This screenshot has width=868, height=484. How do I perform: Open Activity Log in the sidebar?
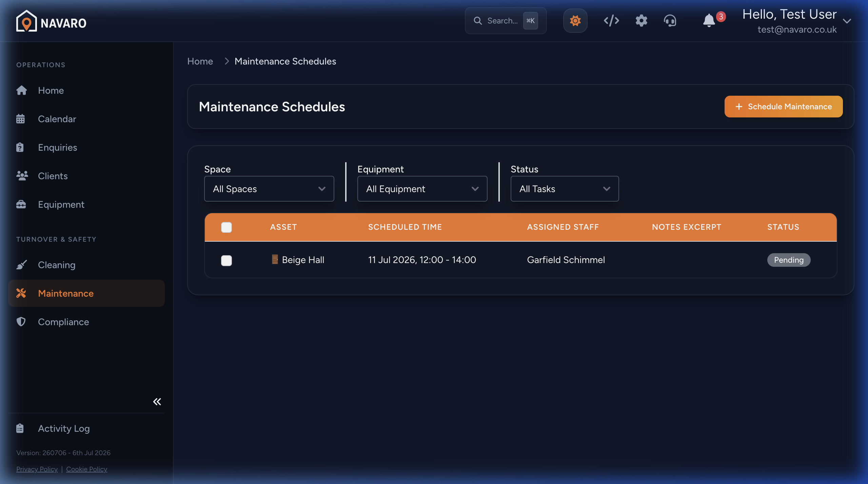coord(86,428)
